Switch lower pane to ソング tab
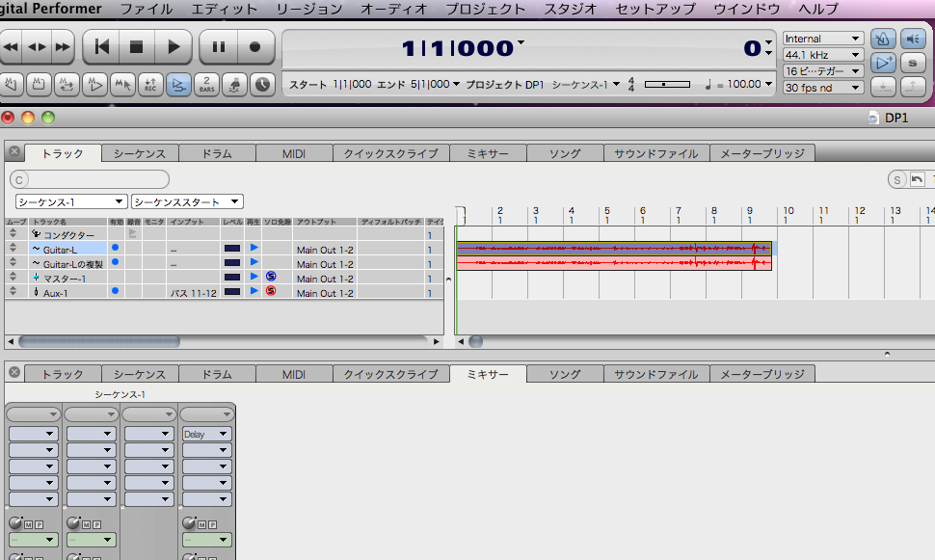 pos(565,374)
